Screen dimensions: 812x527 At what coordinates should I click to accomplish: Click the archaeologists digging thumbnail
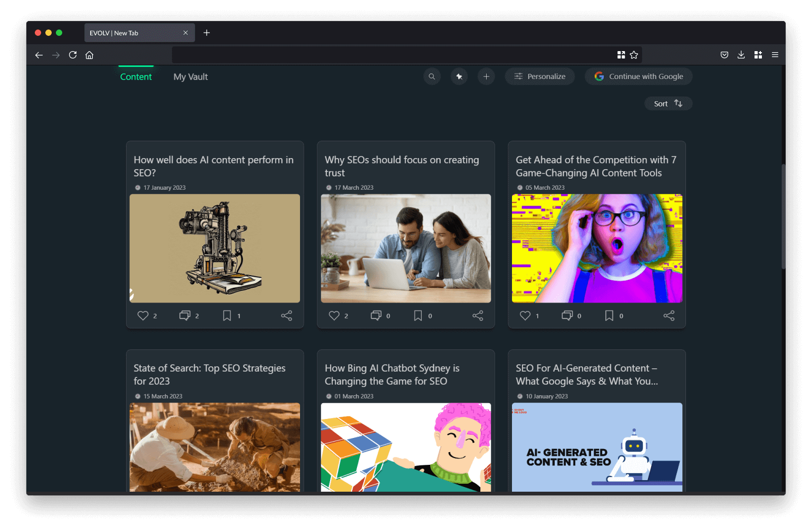tap(215, 447)
